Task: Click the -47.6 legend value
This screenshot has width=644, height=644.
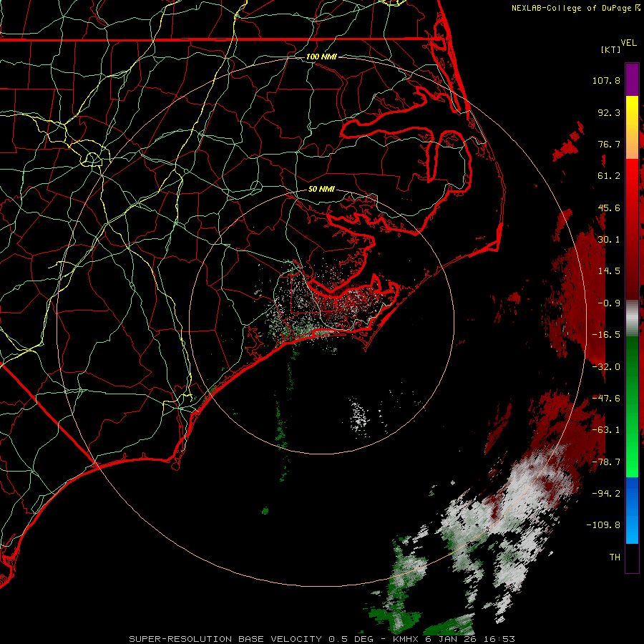Action: click(606, 399)
